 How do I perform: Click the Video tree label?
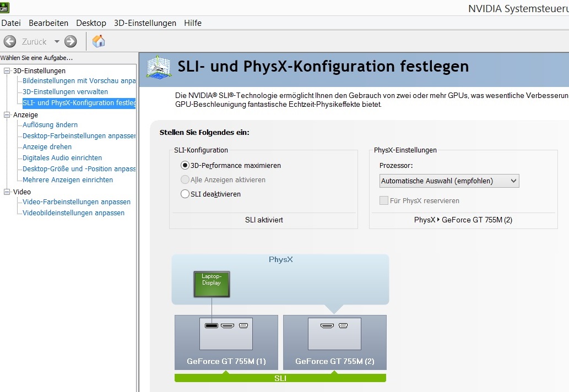pos(22,192)
